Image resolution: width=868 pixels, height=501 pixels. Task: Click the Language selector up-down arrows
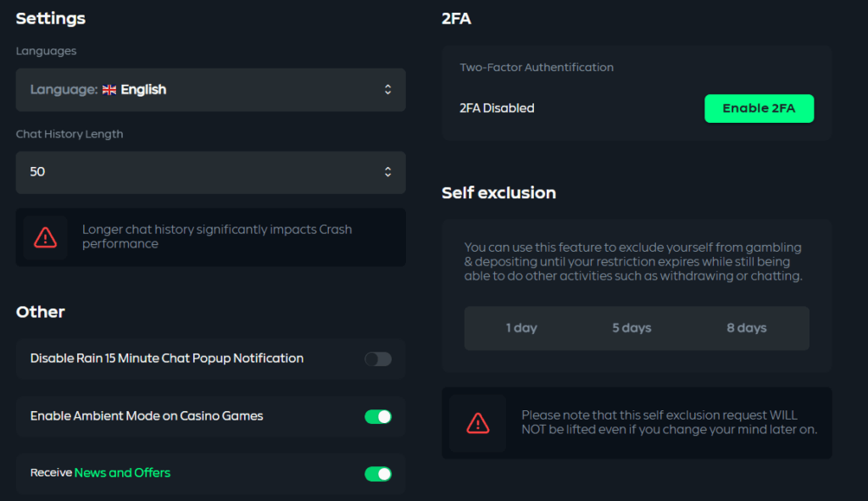click(x=387, y=90)
